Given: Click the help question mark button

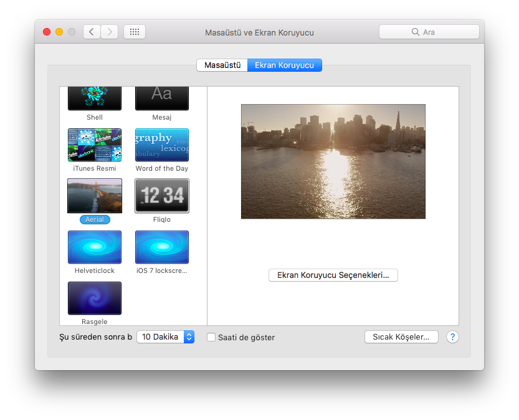Looking at the screenshot, I should point(453,336).
